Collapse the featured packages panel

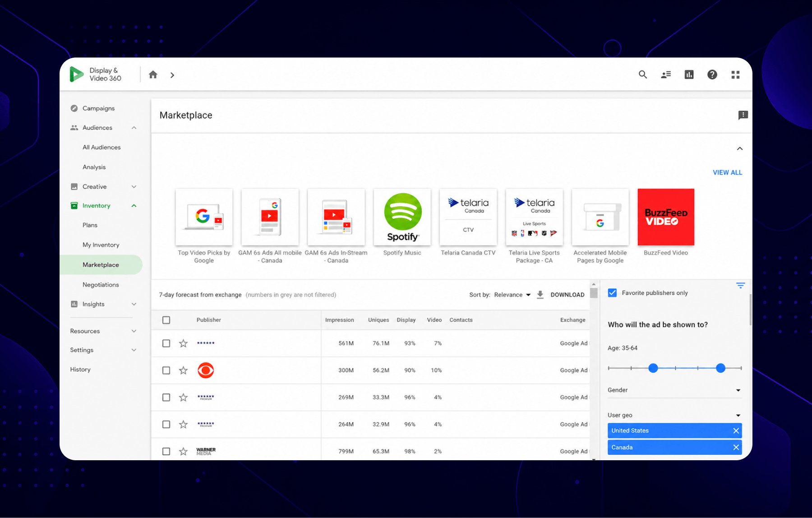(x=740, y=148)
